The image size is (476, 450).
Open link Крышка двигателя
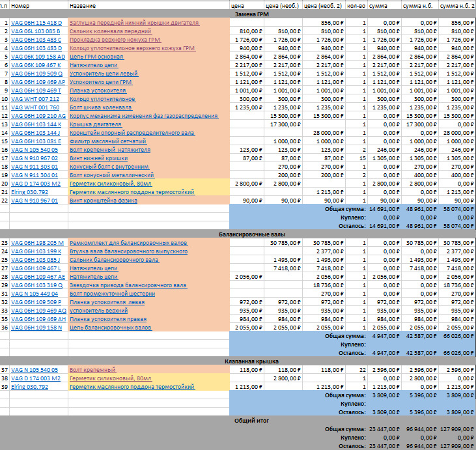point(96,124)
